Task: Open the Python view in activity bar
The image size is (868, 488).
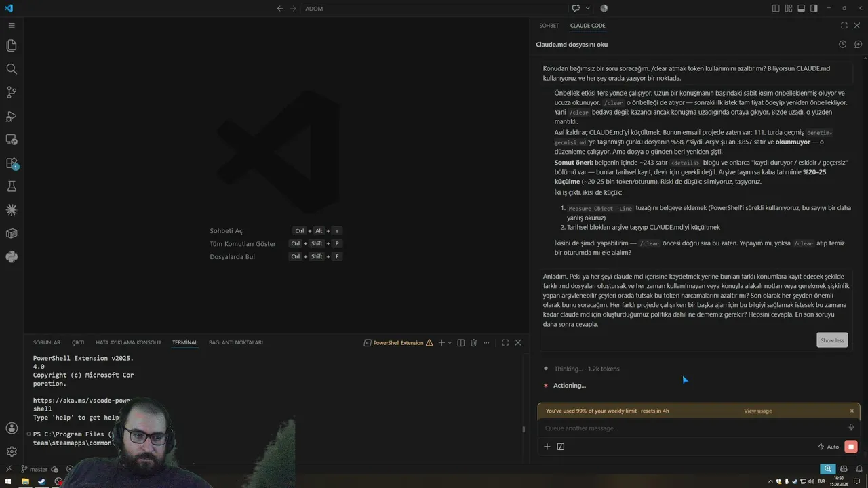Action: point(12,257)
